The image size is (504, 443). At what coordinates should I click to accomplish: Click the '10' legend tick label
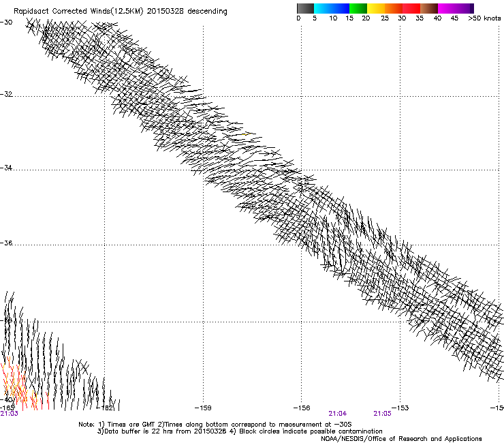coord(333,18)
